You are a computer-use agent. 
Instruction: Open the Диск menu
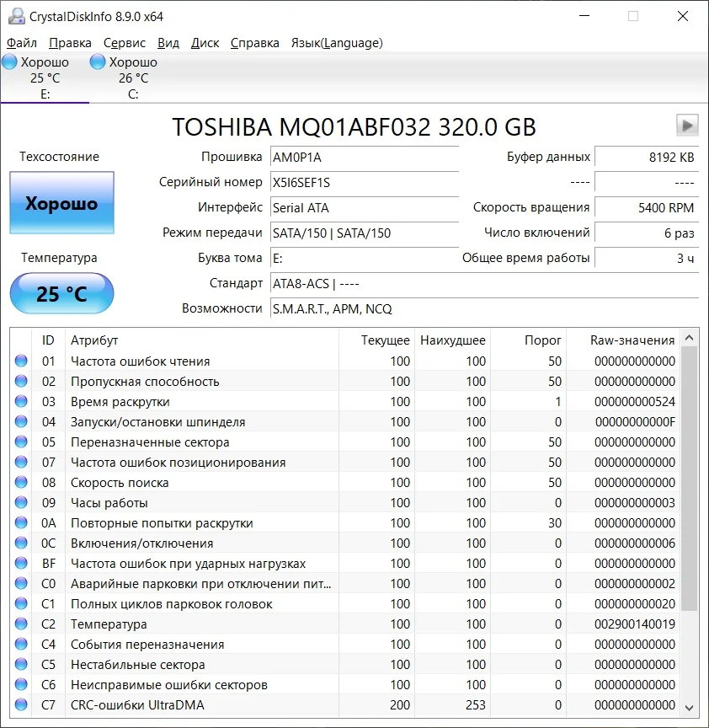205,43
